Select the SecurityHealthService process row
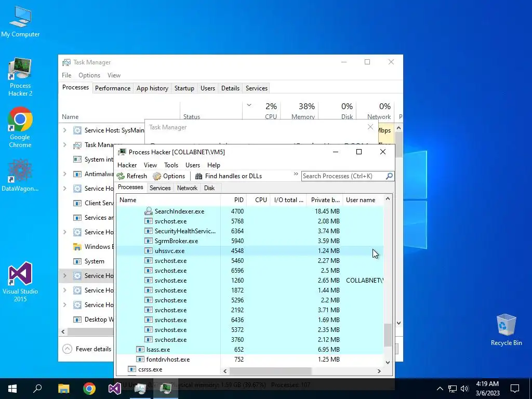 pyautogui.click(x=250, y=231)
